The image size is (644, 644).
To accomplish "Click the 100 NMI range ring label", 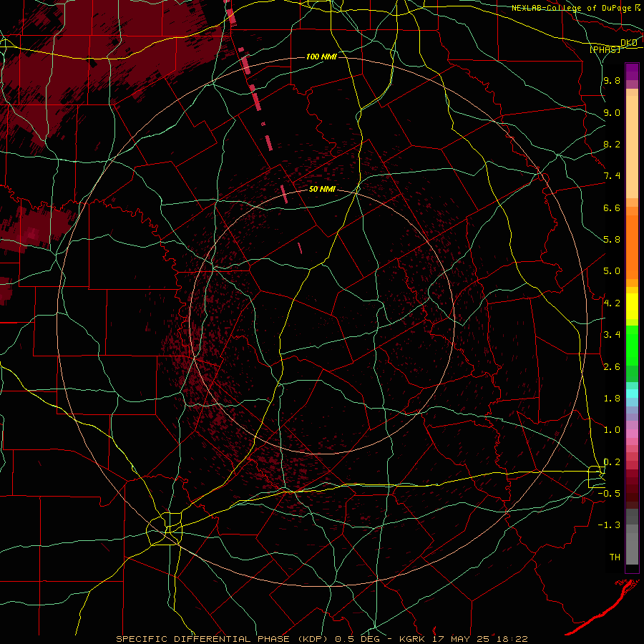I will 321,57.
